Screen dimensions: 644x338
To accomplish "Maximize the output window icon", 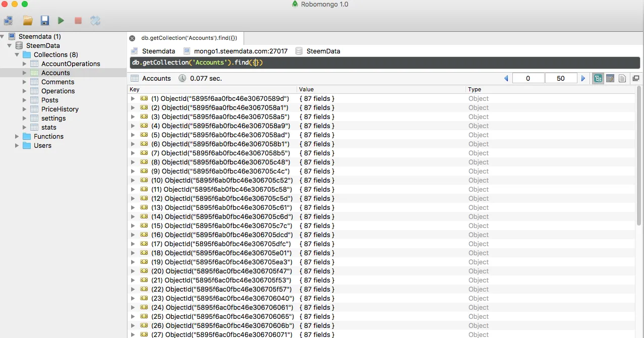I will pyautogui.click(x=636, y=78).
